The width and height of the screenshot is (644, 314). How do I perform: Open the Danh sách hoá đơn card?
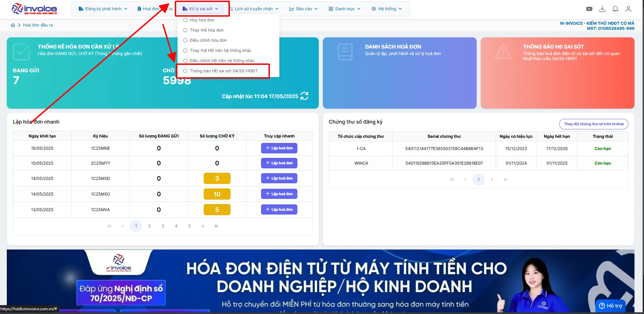(400, 73)
